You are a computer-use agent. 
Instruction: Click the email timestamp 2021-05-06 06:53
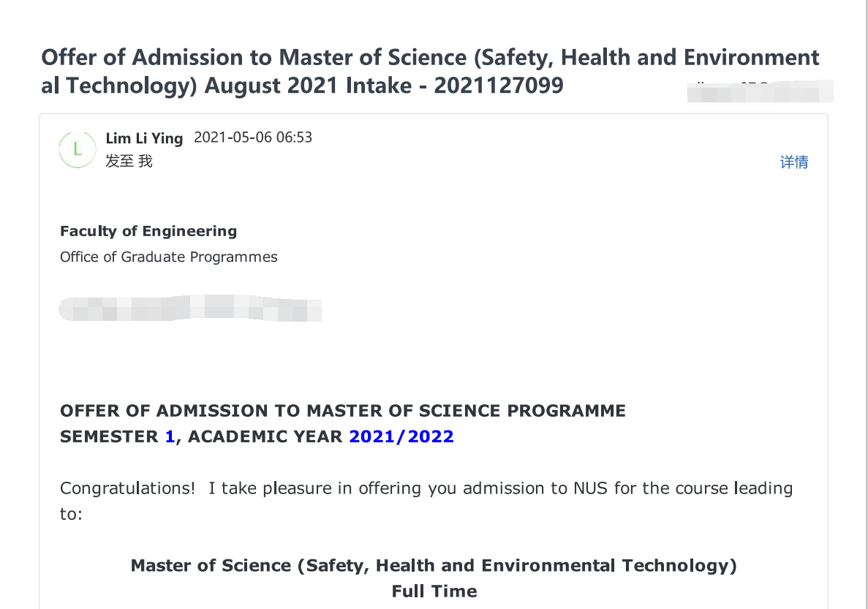pyautogui.click(x=253, y=137)
